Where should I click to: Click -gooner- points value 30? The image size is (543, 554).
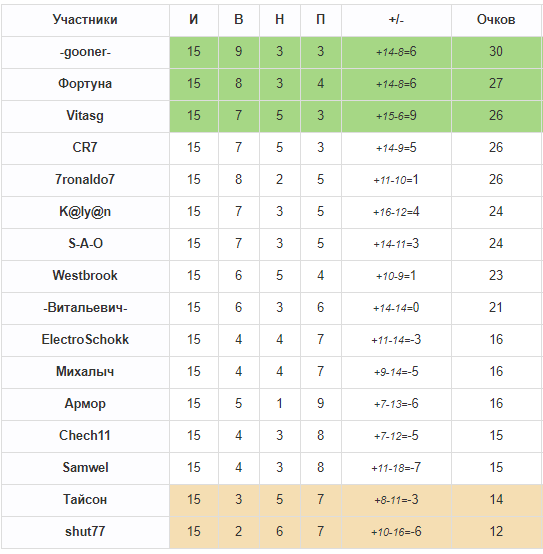click(x=496, y=52)
